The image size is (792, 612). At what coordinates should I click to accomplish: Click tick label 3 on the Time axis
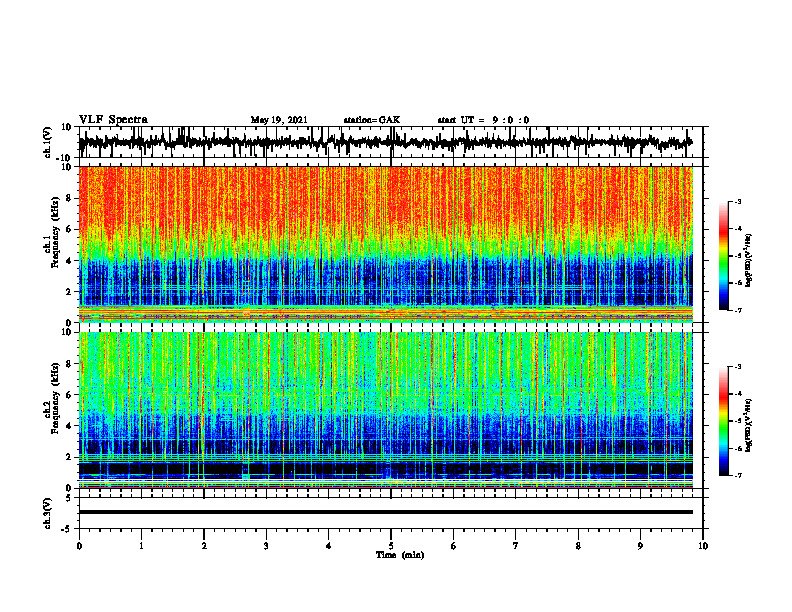(266, 546)
